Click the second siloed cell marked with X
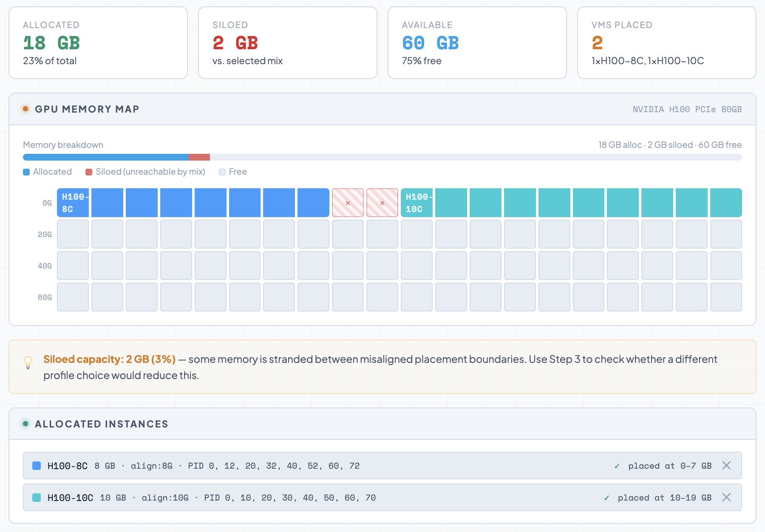765x532 pixels. 382,203
